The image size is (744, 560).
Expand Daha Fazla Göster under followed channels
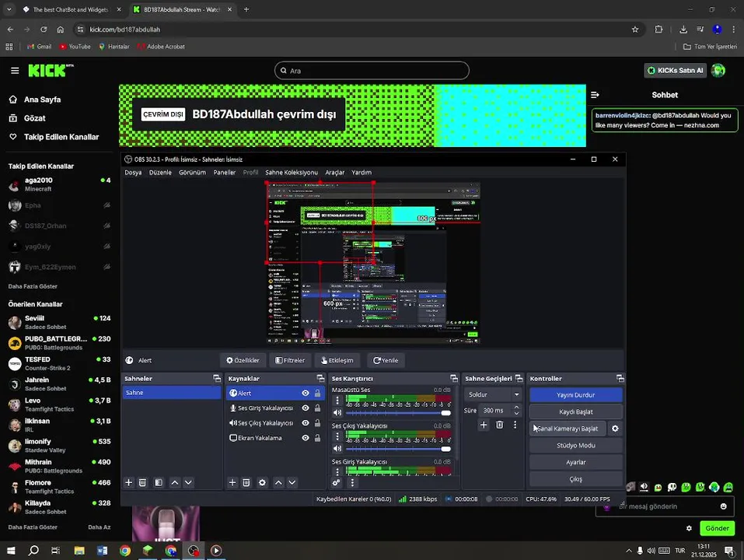pyautogui.click(x=33, y=287)
